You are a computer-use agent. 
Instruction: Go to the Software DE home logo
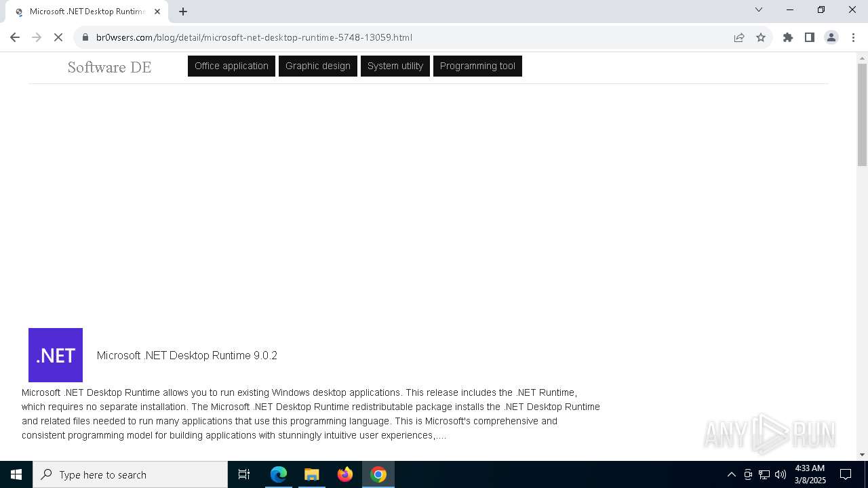(109, 67)
